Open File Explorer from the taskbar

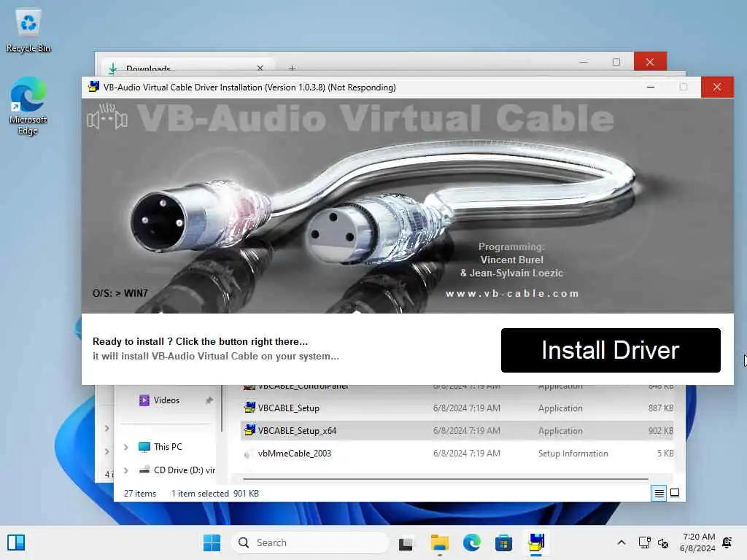tap(439, 542)
